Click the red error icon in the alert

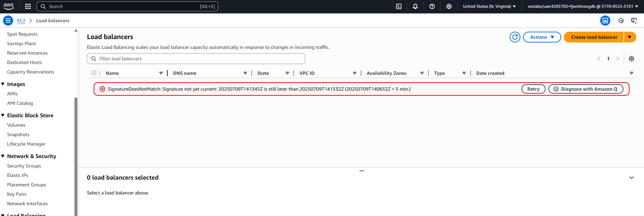tap(102, 89)
